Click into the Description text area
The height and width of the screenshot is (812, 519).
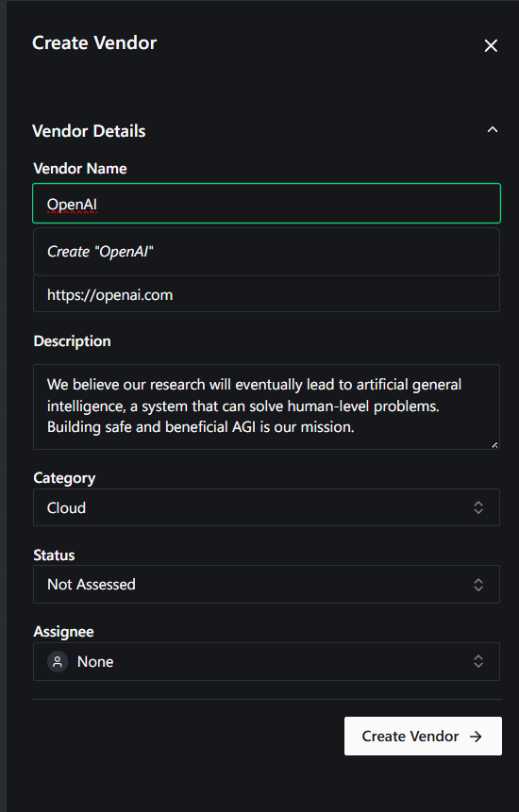(266, 406)
